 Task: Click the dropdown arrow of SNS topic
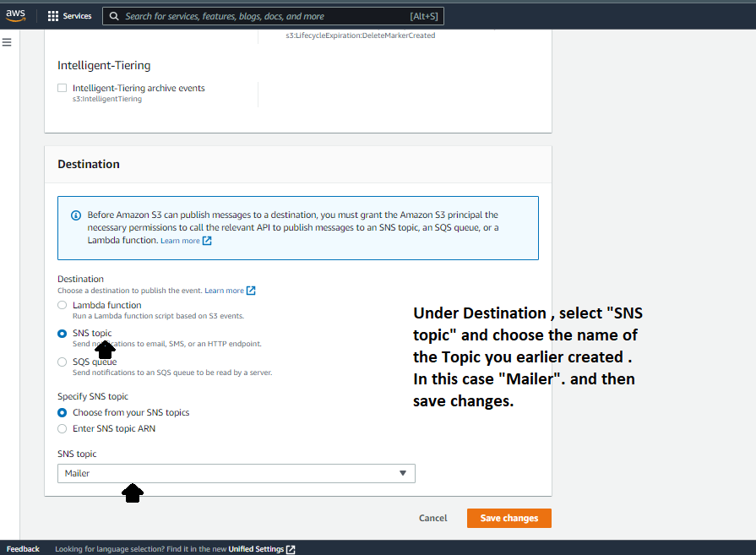(x=403, y=474)
